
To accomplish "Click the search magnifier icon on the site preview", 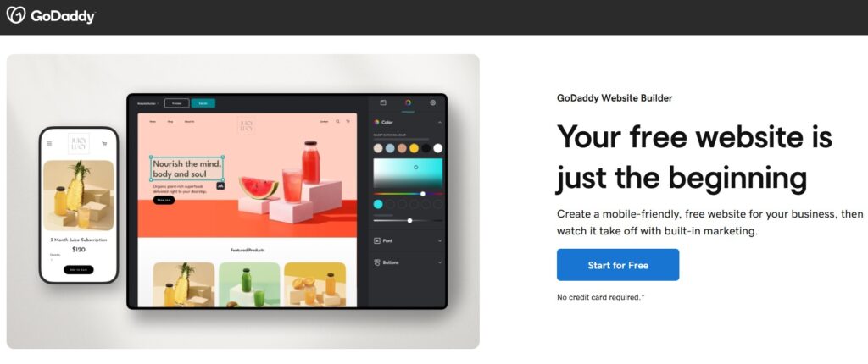I will (x=337, y=121).
